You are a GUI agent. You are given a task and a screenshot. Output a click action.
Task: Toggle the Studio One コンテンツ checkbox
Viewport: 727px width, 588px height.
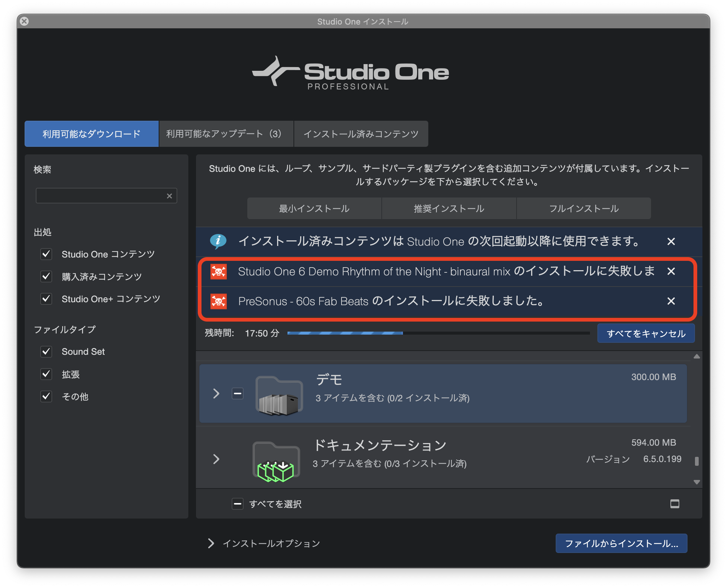point(46,254)
